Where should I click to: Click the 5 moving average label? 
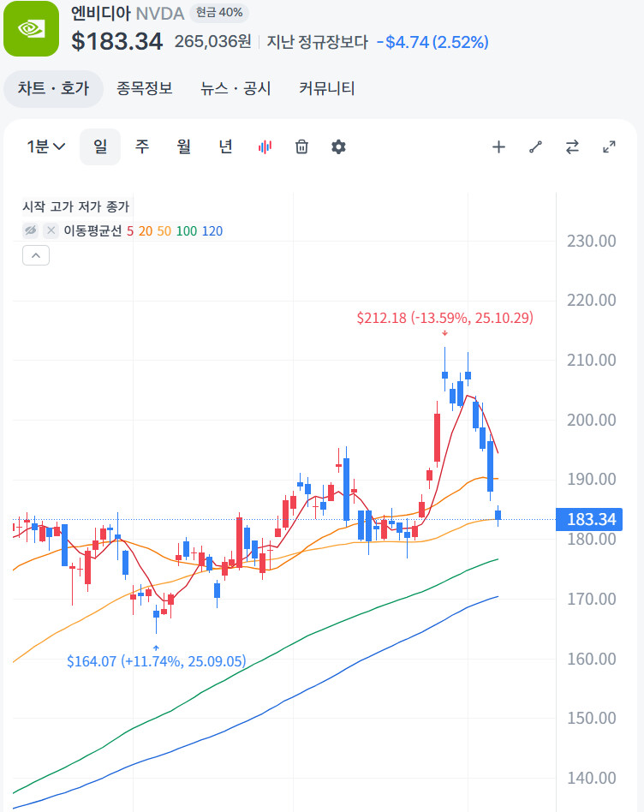(130, 231)
